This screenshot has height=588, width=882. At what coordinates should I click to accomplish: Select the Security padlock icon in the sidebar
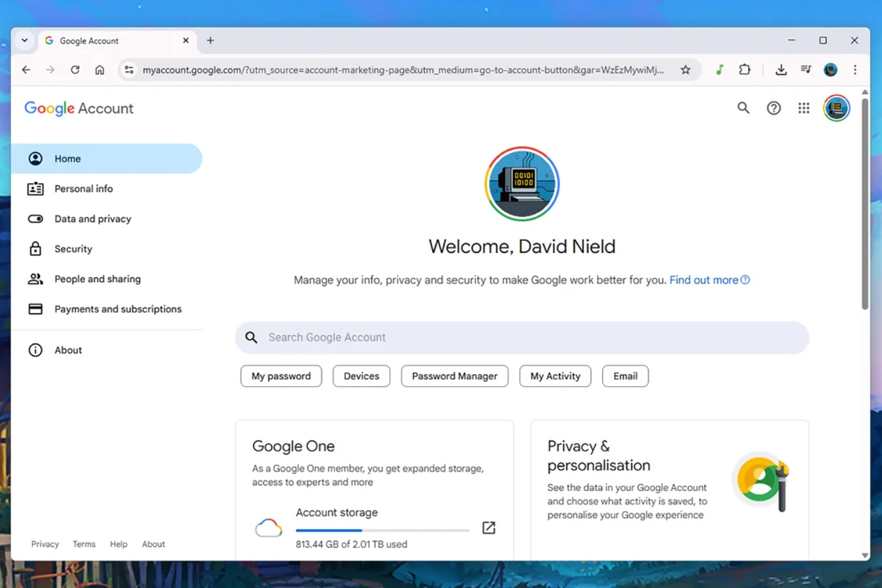(35, 248)
